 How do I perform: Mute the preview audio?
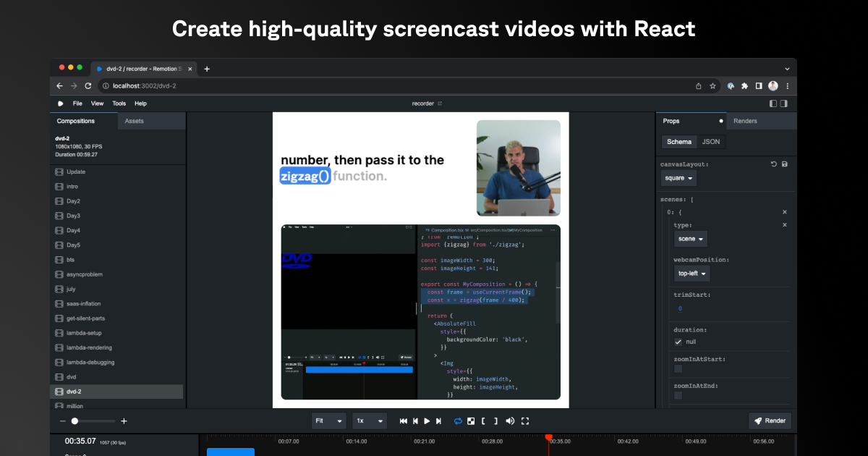point(510,421)
